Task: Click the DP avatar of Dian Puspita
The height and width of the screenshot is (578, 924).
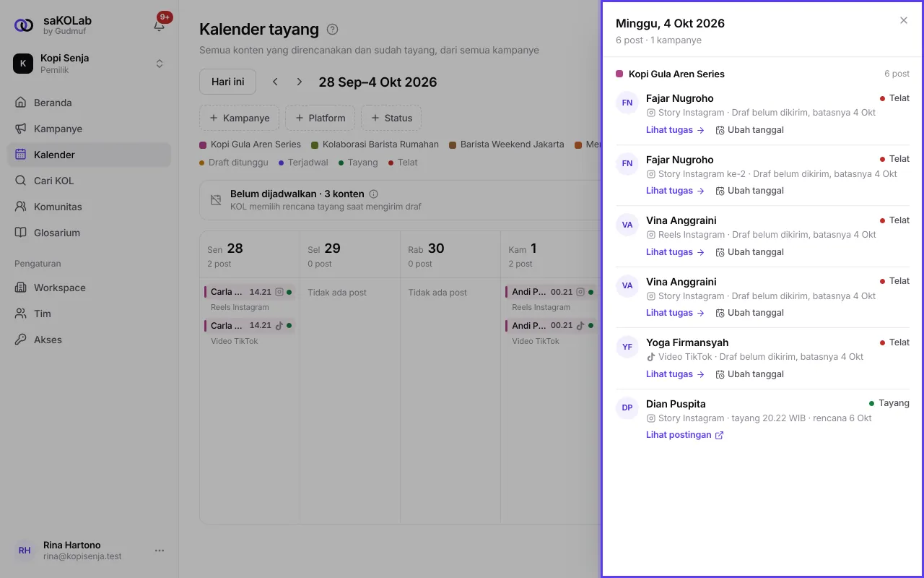Action: click(627, 407)
